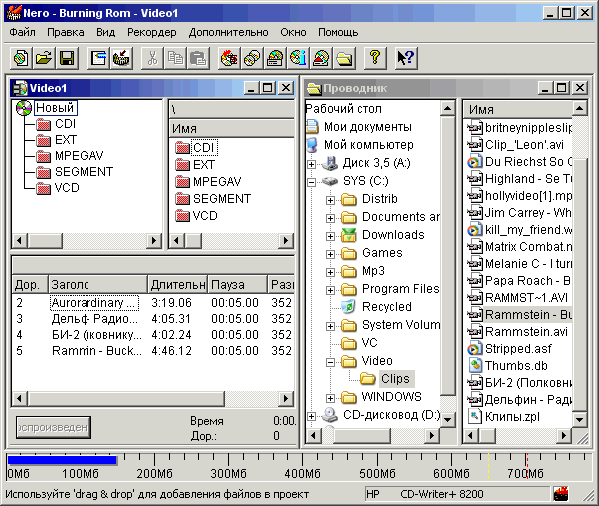
Task: Select file Rammstein.avi in file list
Action: (526, 331)
